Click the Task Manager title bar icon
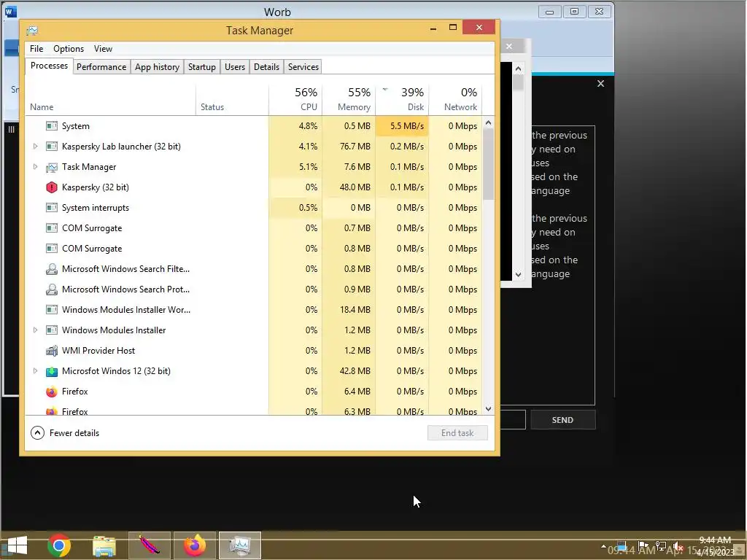This screenshot has height=560, width=747. (32, 31)
